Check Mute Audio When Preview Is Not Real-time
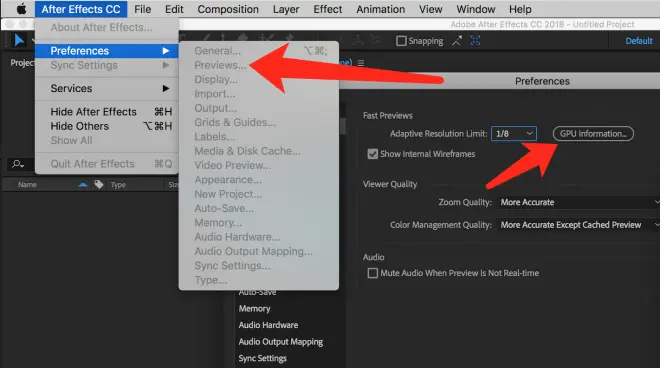The width and height of the screenshot is (660, 368). (x=373, y=273)
